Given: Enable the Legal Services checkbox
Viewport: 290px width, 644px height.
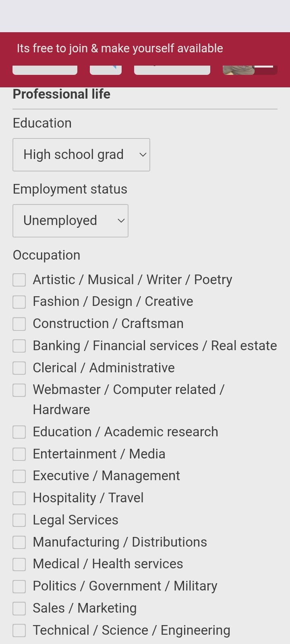Looking at the screenshot, I should pyautogui.click(x=19, y=520).
